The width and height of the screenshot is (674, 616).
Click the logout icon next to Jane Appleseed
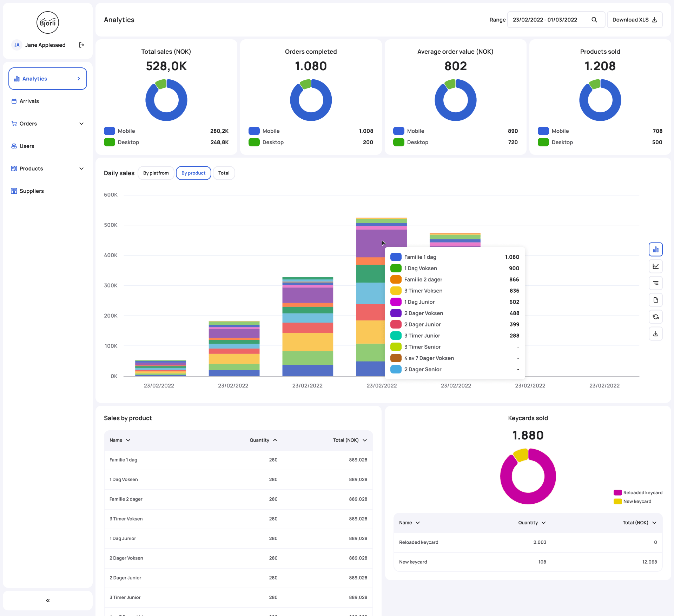point(81,45)
